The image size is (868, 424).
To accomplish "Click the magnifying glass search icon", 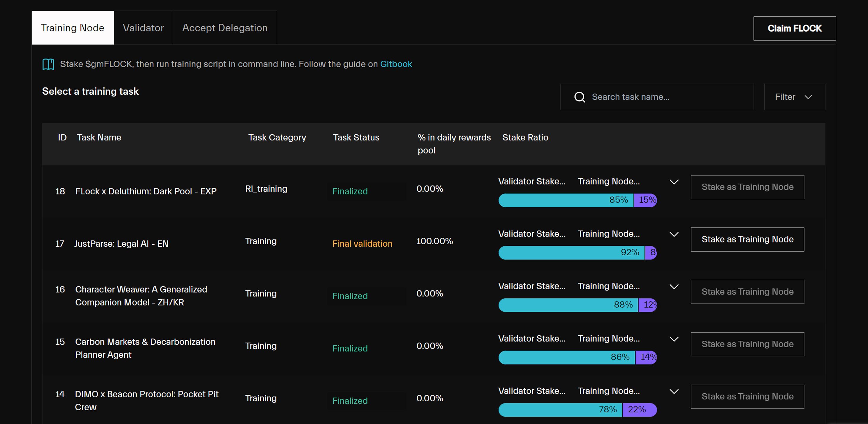I will [579, 97].
